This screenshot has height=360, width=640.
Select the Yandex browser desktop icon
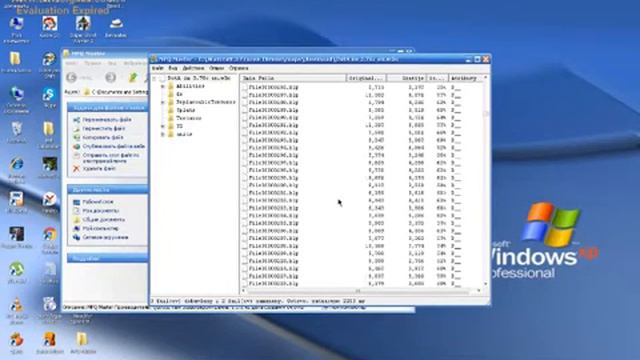pos(49,200)
